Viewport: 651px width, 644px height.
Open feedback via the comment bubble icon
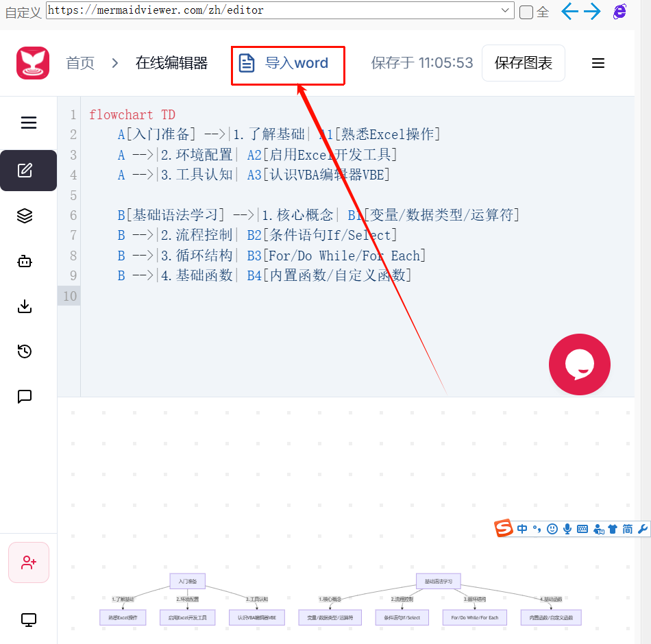click(24, 397)
